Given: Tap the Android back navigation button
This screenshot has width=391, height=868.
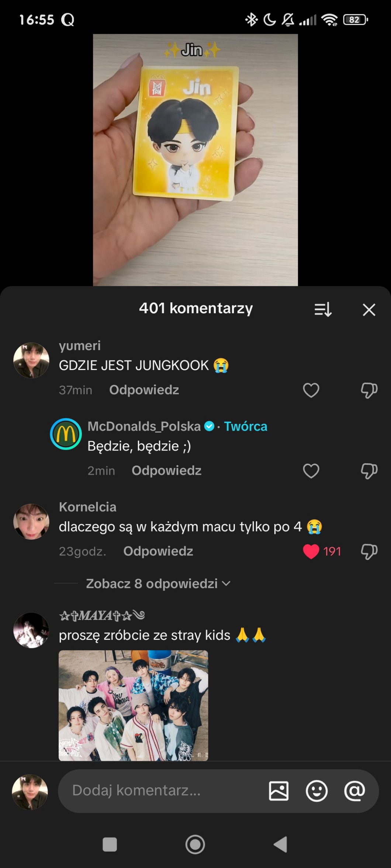Looking at the screenshot, I should 280,844.
